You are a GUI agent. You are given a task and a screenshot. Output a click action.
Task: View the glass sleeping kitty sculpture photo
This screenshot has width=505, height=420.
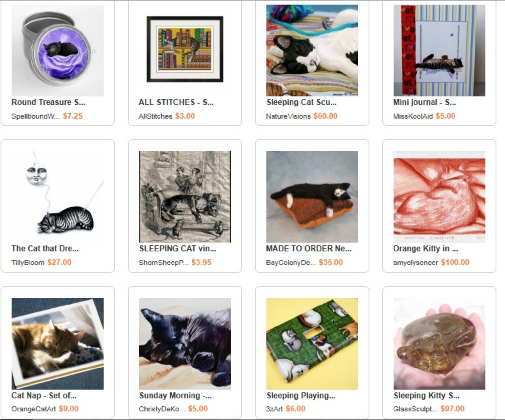click(439, 344)
